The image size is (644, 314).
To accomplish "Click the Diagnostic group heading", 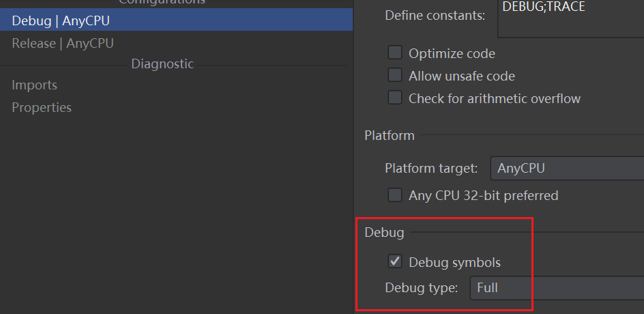I will point(162,64).
